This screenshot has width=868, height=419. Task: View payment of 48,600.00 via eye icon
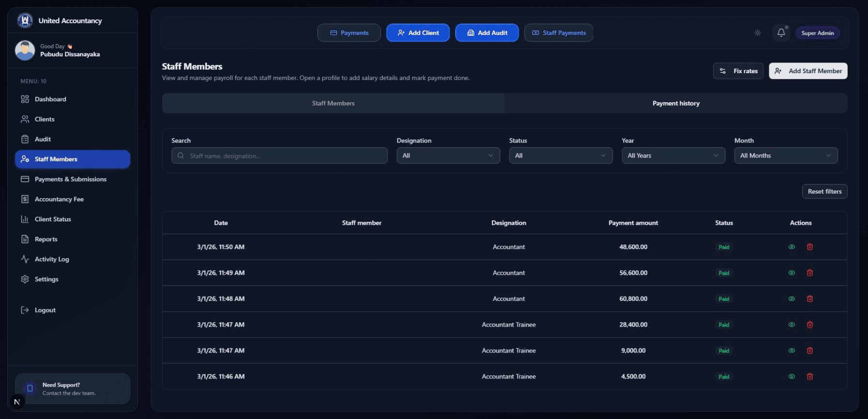pos(792,247)
